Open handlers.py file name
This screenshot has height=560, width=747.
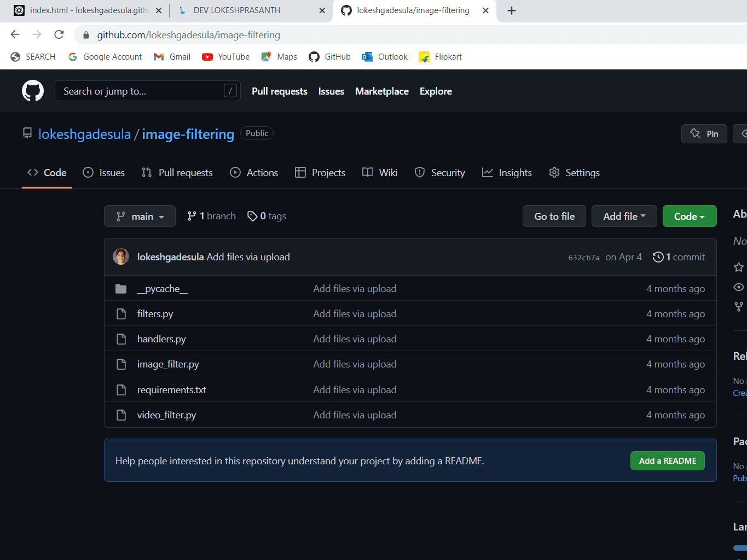(161, 339)
